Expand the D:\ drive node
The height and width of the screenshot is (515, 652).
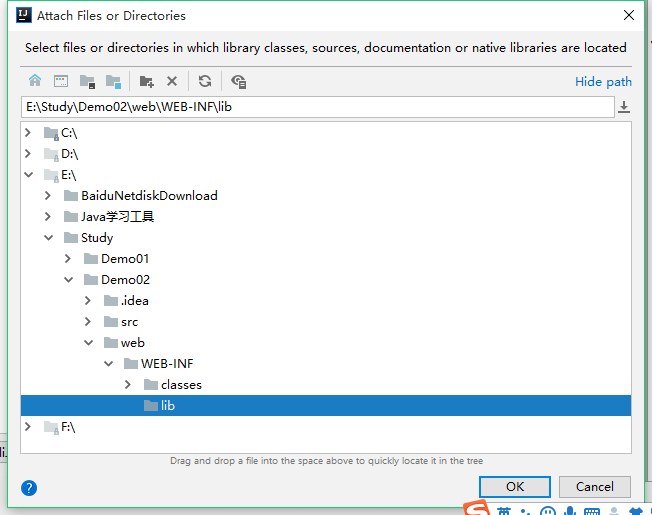point(28,153)
